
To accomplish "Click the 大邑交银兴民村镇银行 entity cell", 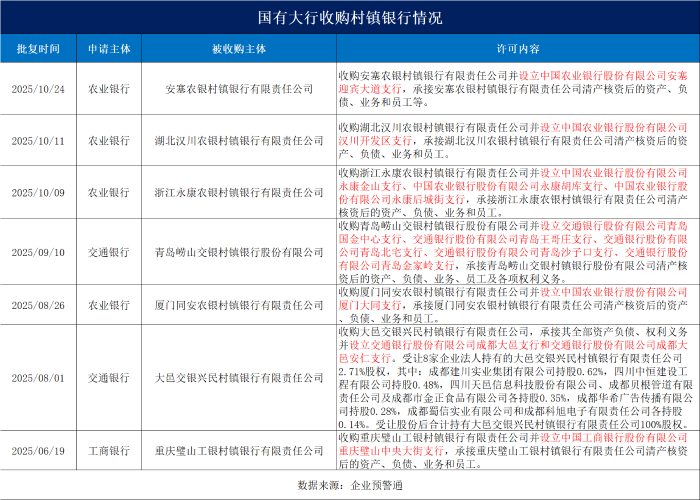I will point(239,379).
